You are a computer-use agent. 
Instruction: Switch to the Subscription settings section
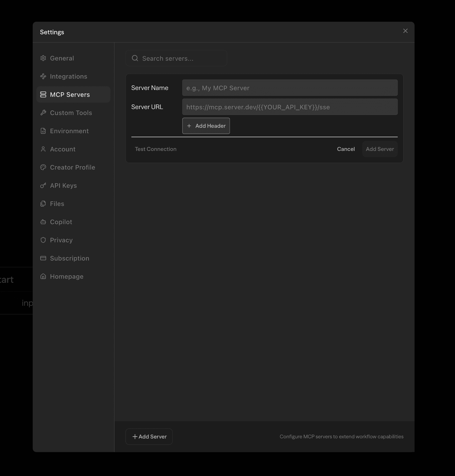click(x=69, y=258)
